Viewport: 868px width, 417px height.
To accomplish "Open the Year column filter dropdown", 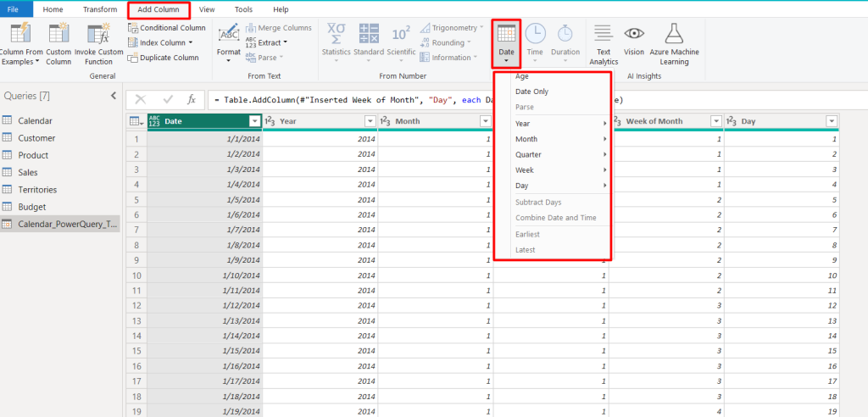I will 370,121.
